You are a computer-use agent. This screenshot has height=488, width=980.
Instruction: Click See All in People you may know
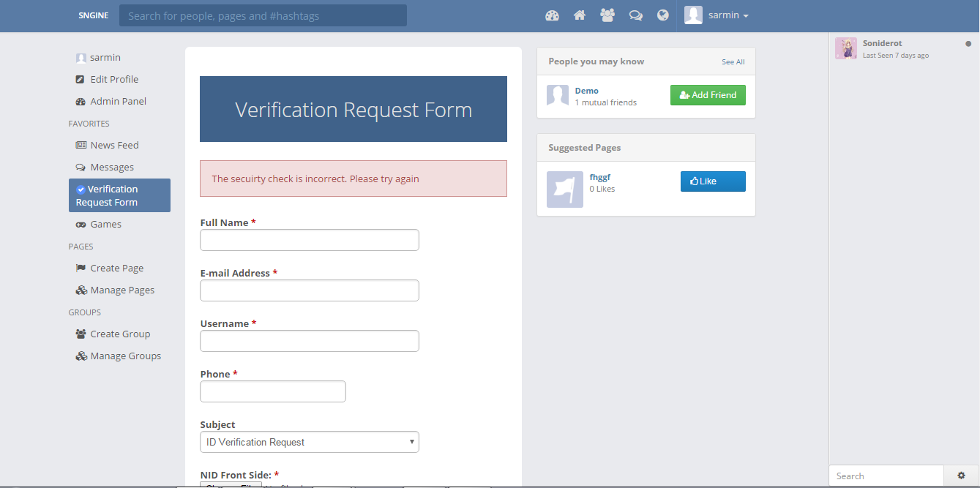[733, 62]
